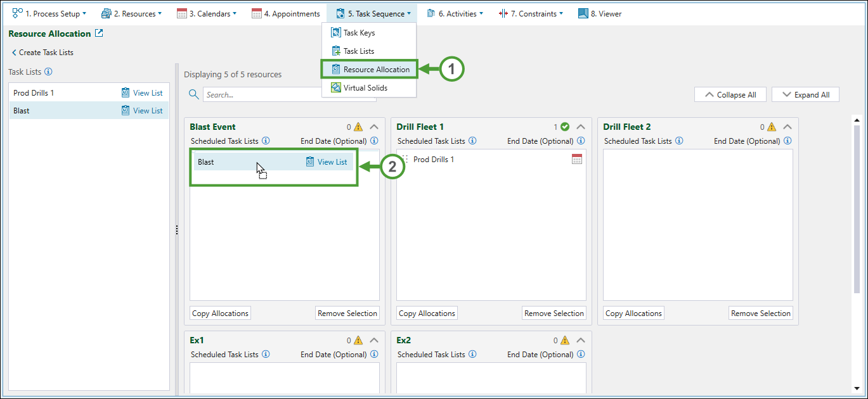Choose Task Keys in the dropdown menu
This screenshot has width=868, height=399.
[x=359, y=33]
